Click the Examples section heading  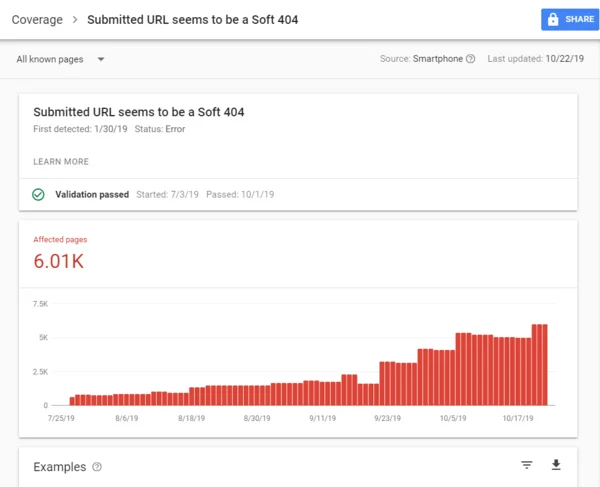60,467
